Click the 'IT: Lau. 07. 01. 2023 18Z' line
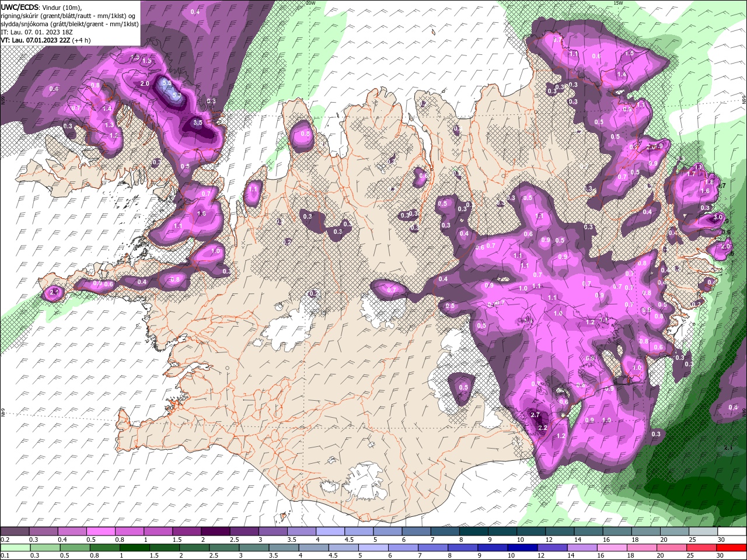 pos(36,32)
